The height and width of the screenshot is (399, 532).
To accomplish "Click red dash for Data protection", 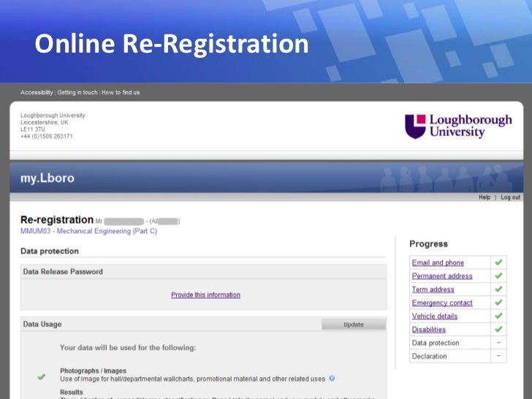I will click(x=498, y=343).
